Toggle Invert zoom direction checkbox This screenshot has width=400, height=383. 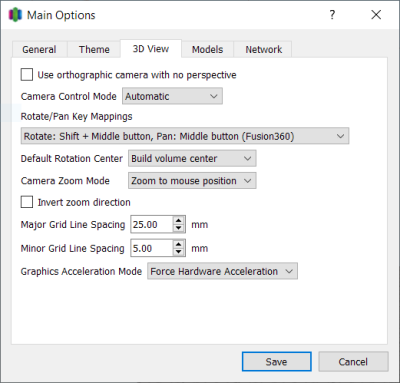(27, 202)
